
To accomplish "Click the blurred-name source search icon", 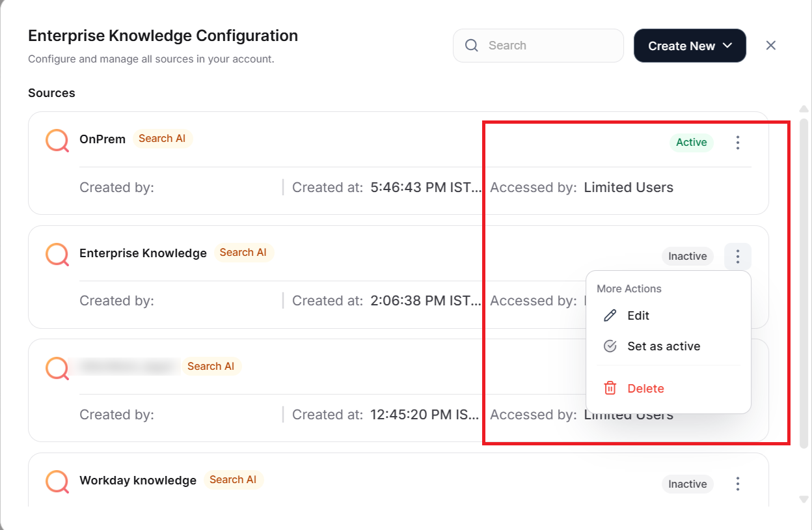I will (57, 368).
